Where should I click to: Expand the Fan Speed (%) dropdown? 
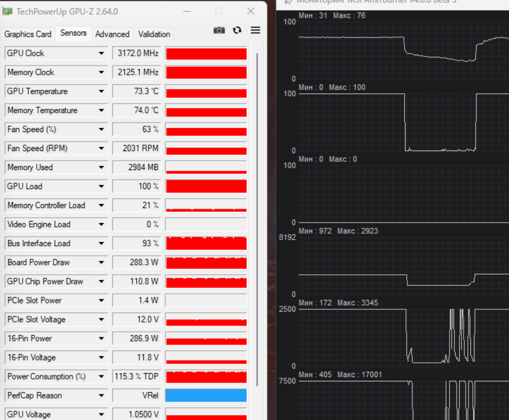102,129
